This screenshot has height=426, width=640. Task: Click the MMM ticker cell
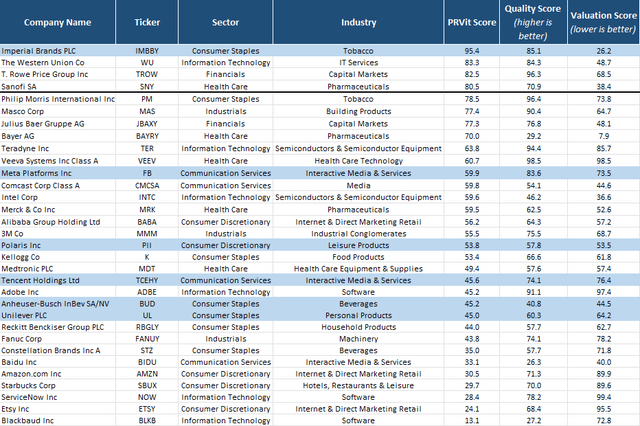pyautogui.click(x=147, y=234)
